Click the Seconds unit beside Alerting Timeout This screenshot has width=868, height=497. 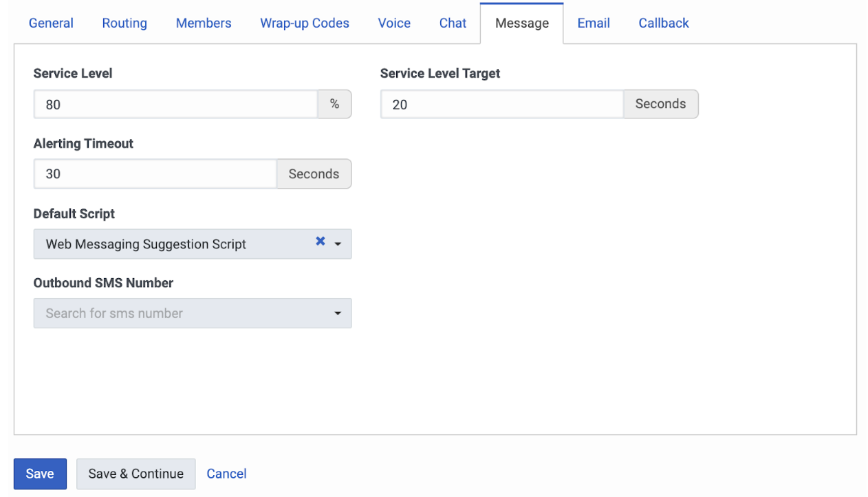(314, 174)
